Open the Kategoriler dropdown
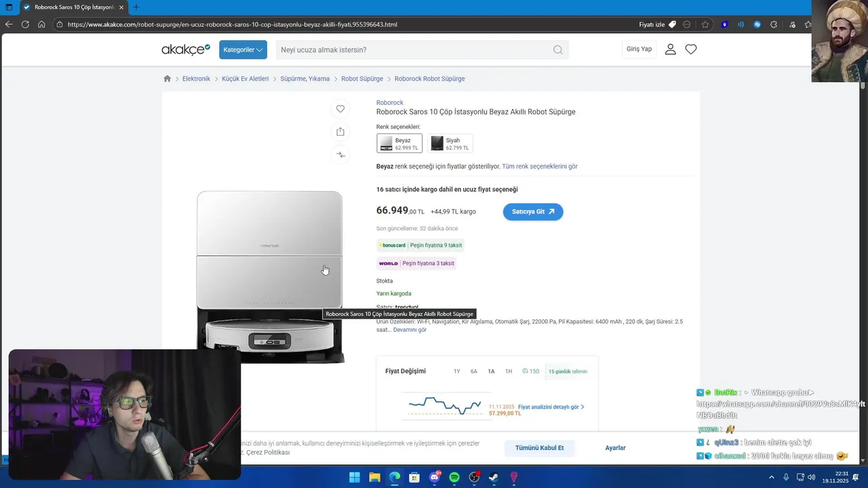This screenshot has width=868, height=488. point(243,49)
